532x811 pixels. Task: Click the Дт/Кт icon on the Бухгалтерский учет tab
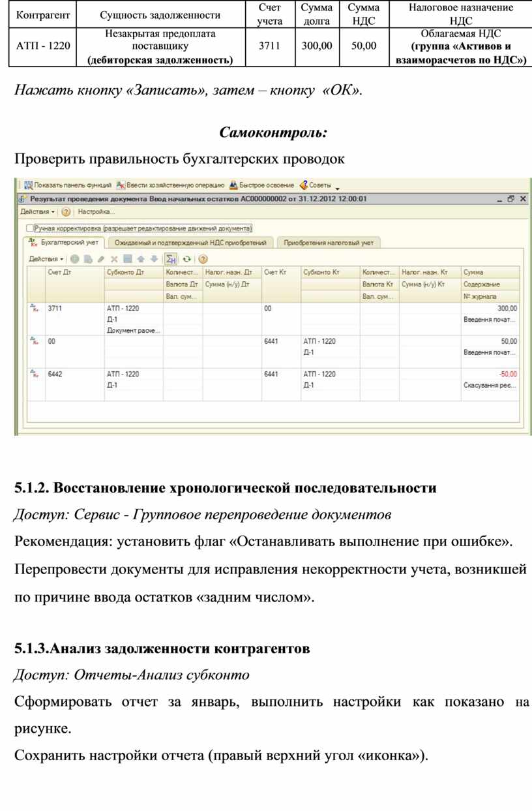tap(33, 242)
